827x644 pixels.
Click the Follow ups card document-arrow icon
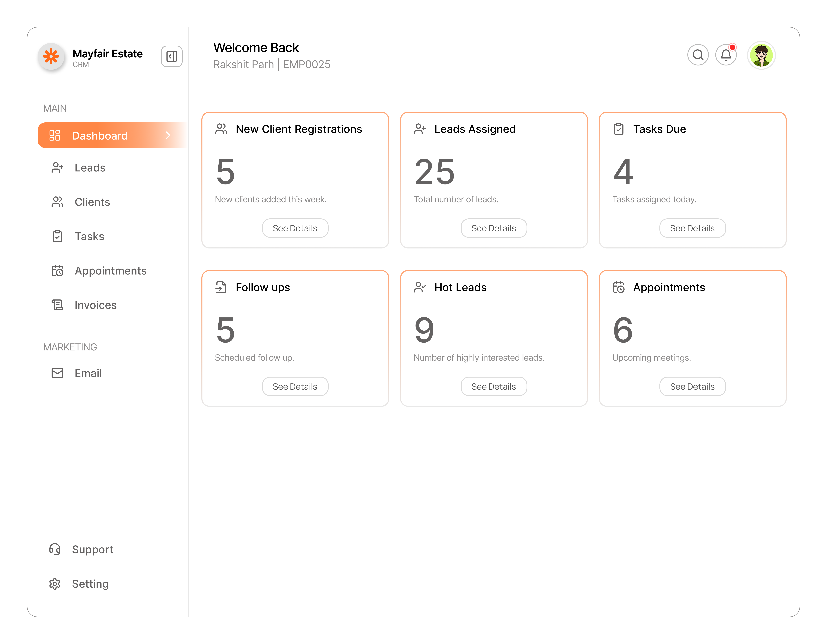pyautogui.click(x=221, y=287)
